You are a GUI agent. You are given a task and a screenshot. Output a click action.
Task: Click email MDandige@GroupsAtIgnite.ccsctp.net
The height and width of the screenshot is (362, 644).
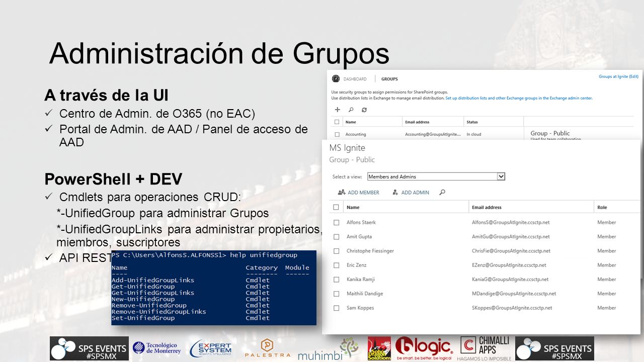[514, 294]
